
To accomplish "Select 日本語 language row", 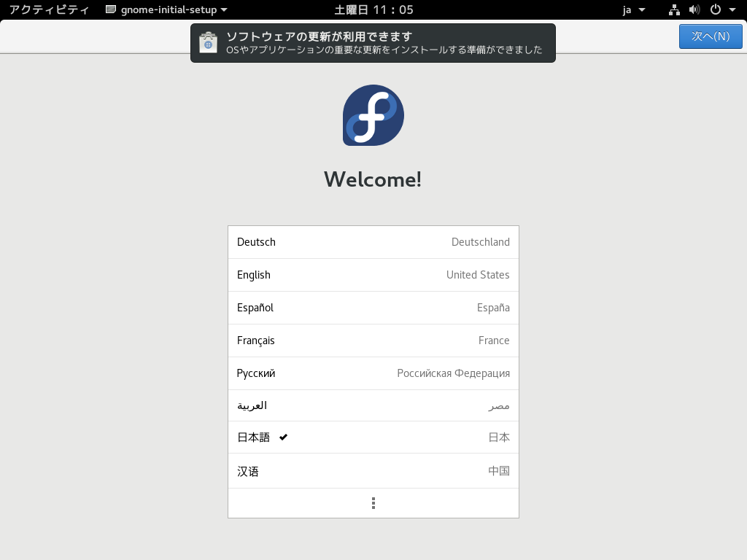I will coord(373,437).
